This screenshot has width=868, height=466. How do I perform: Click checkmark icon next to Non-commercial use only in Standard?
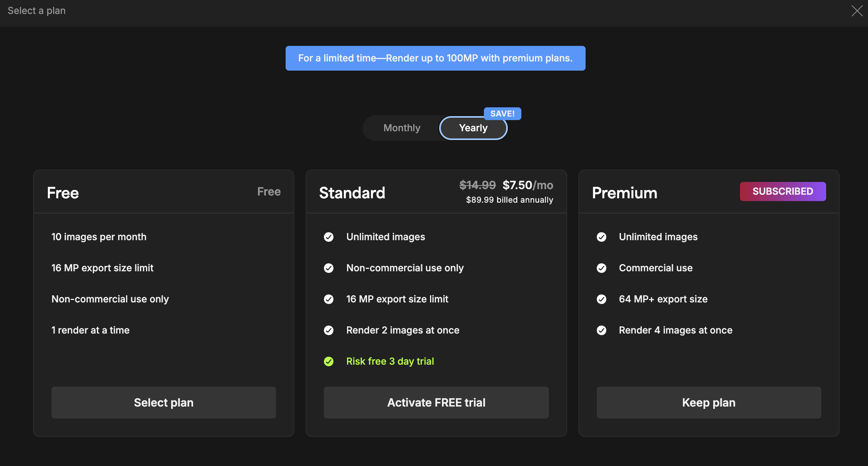[x=329, y=268]
